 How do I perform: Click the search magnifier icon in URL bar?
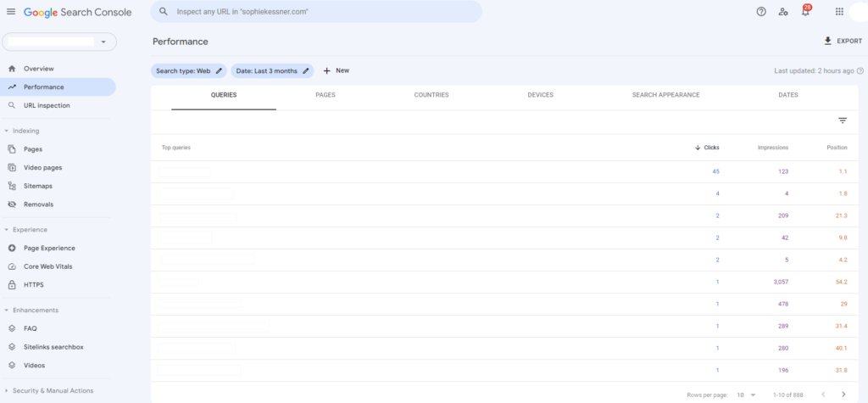[164, 11]
